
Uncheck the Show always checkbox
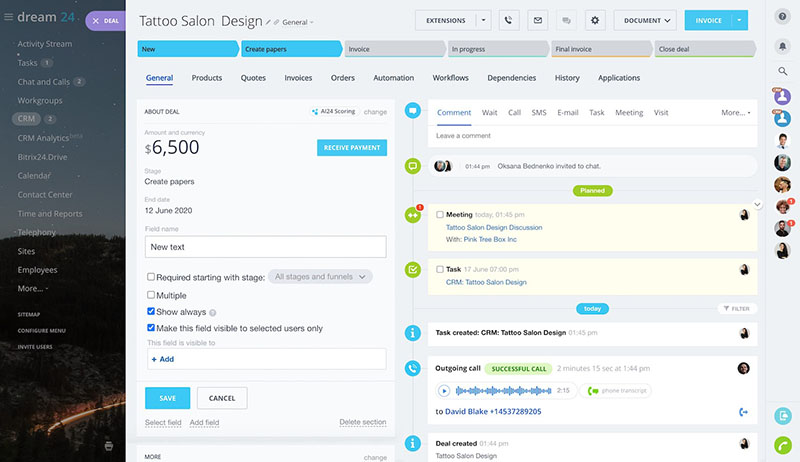[151, 312]
